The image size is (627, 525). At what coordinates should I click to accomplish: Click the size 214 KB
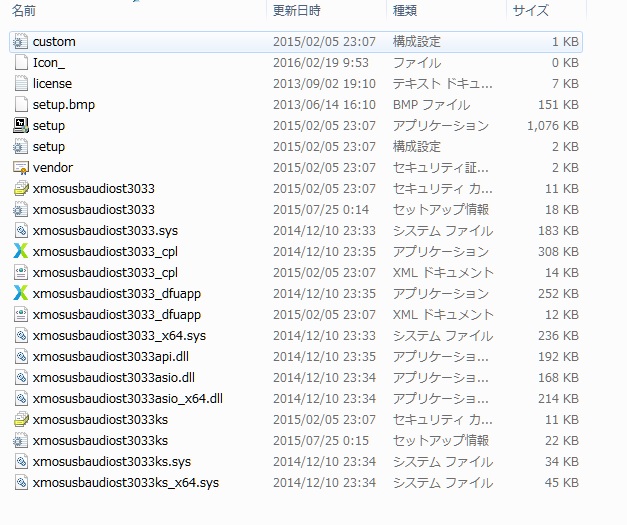click(559, 399)
